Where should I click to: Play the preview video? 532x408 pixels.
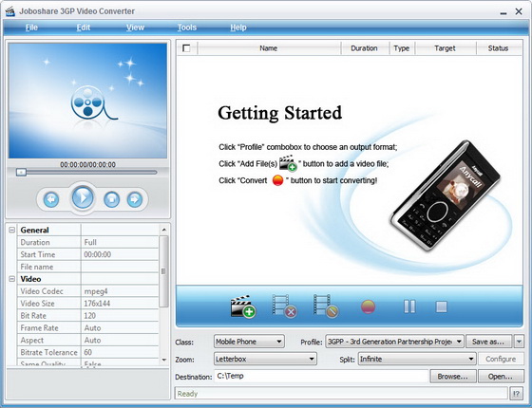point(83,197)
